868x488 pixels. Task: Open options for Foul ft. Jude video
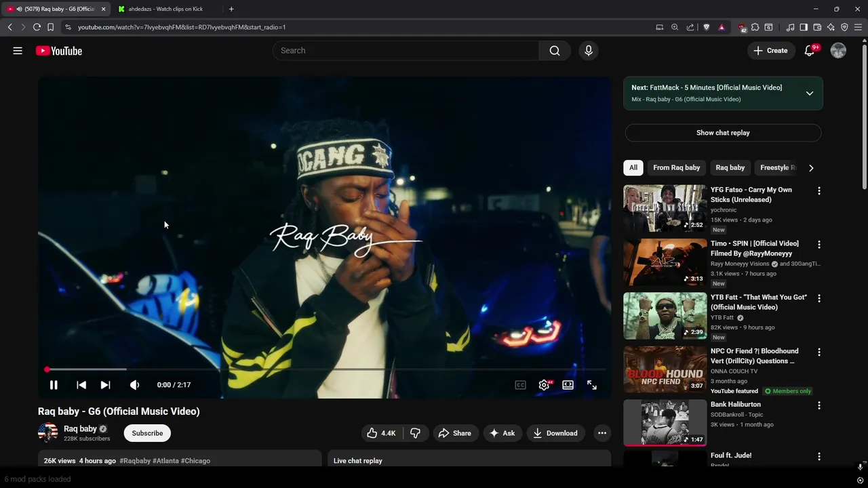pos(818,457)
